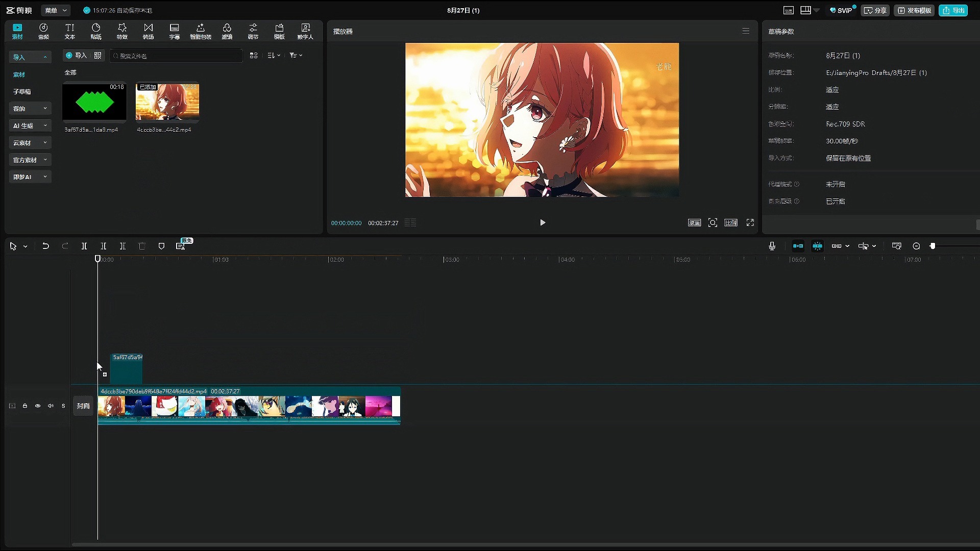This screenshot has width=980, height=551.
Task: Hide the main track with eye icon
Action: point(37,406)
